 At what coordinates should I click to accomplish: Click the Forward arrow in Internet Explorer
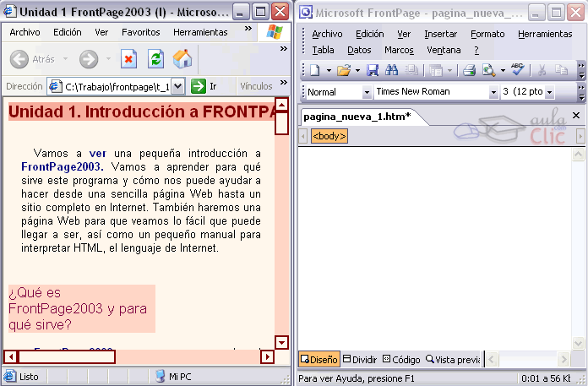click(x=89, y=59)
